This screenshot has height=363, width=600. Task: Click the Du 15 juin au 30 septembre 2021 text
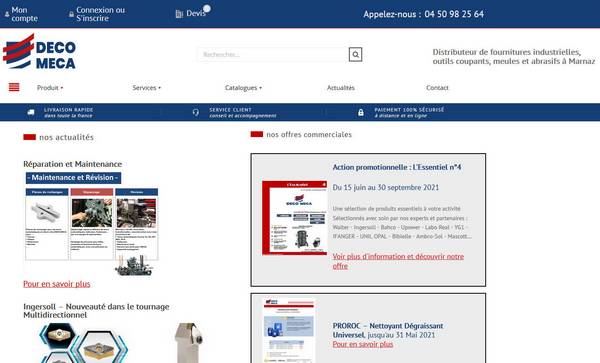386,187
